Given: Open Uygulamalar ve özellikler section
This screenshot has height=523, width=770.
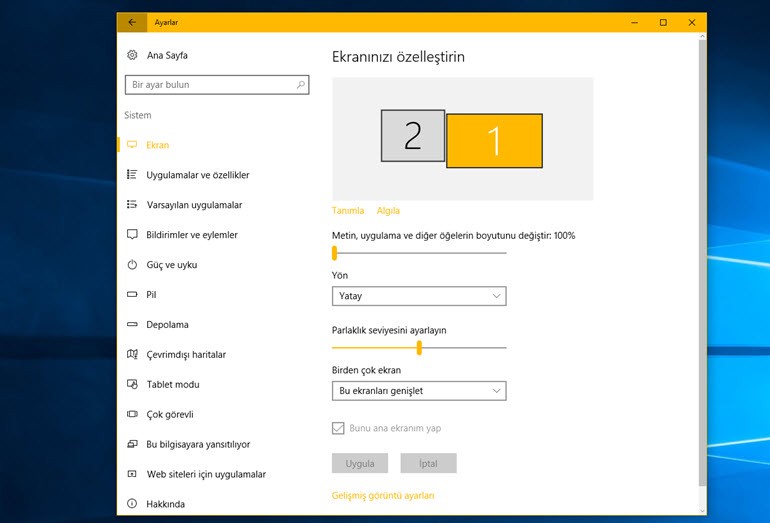Looking at the screenshot, I should pos(197,175).
